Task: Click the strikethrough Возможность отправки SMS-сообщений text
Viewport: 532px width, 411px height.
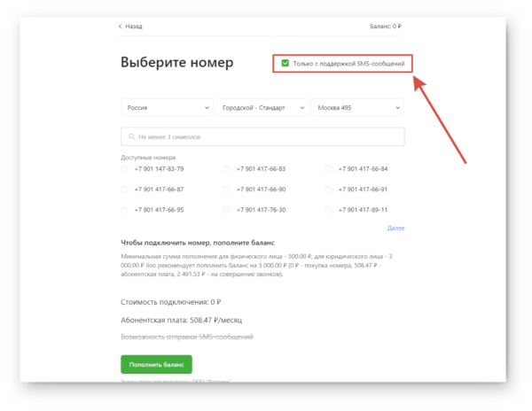Action: tap(187, 337)
